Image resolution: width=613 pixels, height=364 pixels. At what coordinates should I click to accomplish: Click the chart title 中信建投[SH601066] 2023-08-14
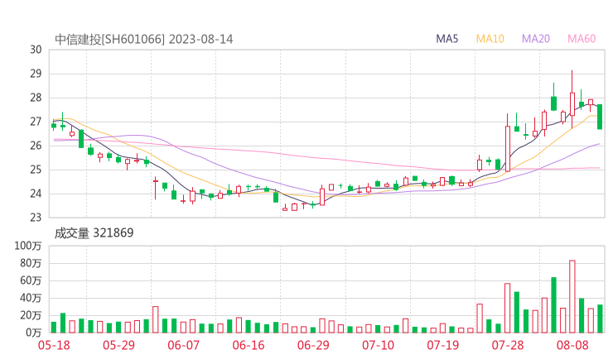(x=144, y=40)
